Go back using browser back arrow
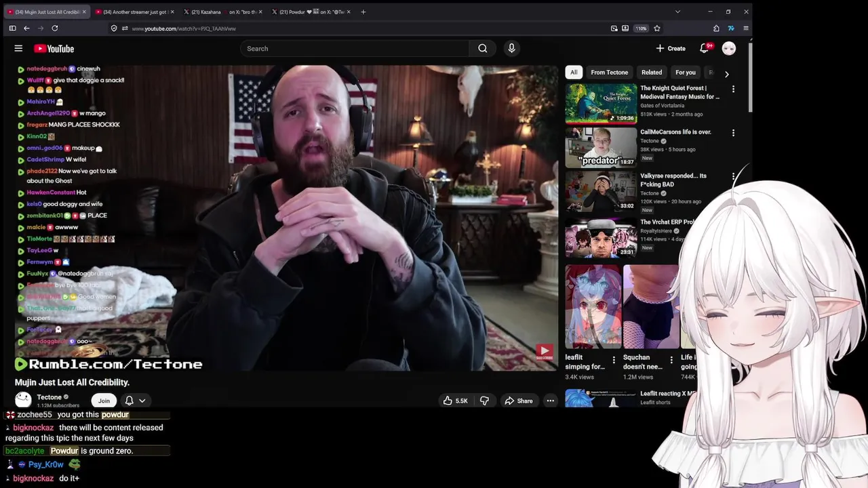This screenshot has width=868, height=488. point(26,28)
